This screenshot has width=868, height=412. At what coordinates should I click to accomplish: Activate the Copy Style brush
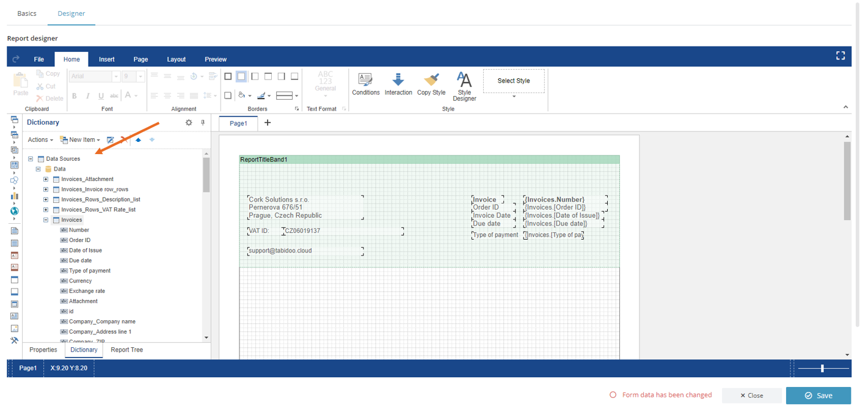pos(431,84)
